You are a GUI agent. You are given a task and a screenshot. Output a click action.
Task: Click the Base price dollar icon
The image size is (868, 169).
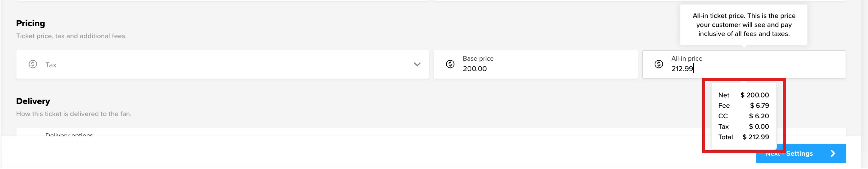coord(450,64)
